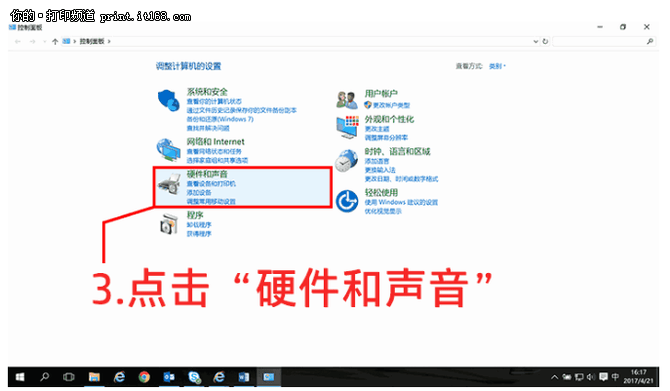The image size is (670, 391).
Task: Click the refresh button beside address bar
Action: click(x=545, y=41)
